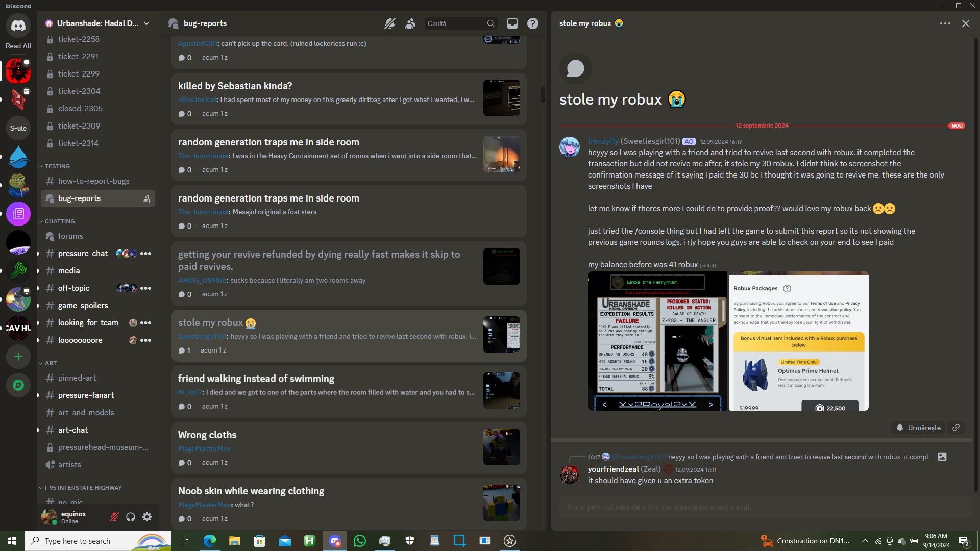Click Add a Server plus icon

(x=18, y=357)
